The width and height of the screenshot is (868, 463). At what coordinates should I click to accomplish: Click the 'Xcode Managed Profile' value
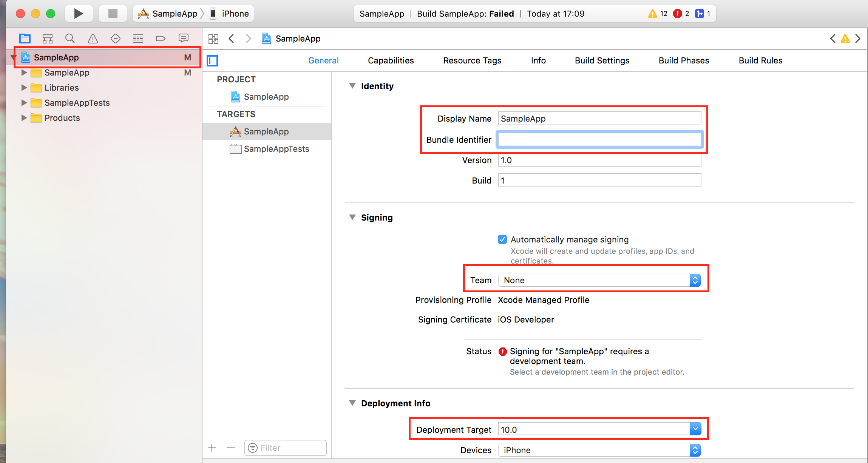543,300
